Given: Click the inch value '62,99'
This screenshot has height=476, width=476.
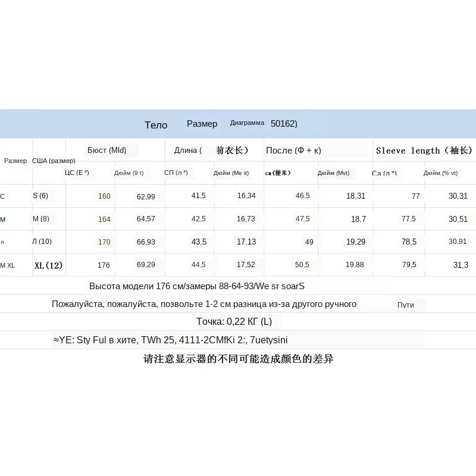Looking at the screenshot, I should [x=146, y=197].
